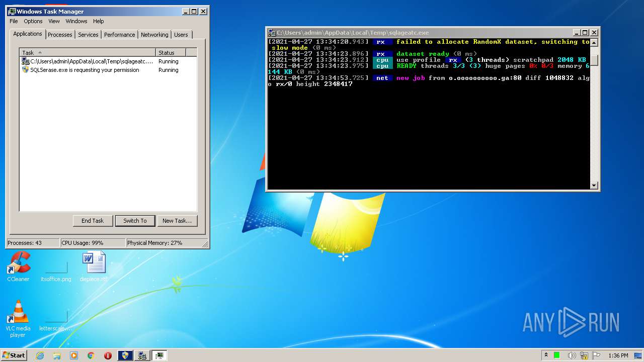Switch to the Performance tab
Screen dimensions: 644x362
pos(119,35)
